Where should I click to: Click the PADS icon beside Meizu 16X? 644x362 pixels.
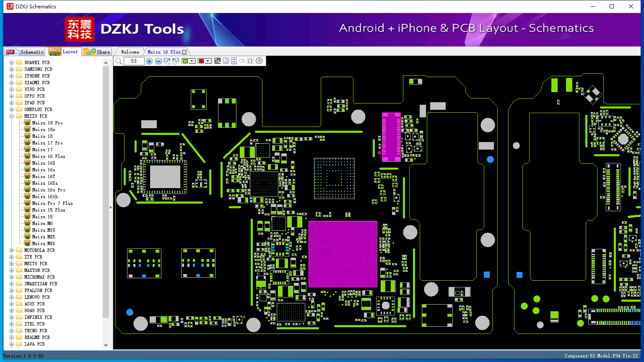point(27,163)
